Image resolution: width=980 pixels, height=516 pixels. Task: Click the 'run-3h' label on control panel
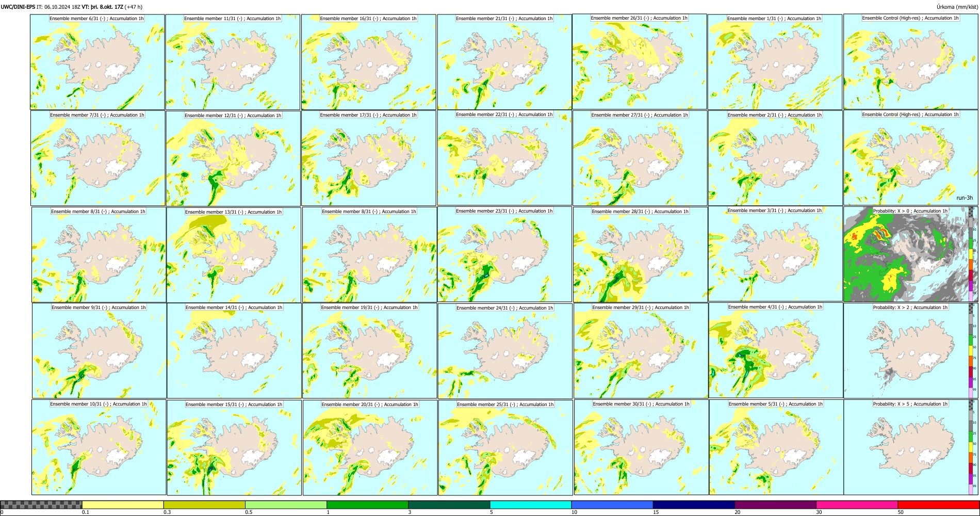tap(964, 198)
